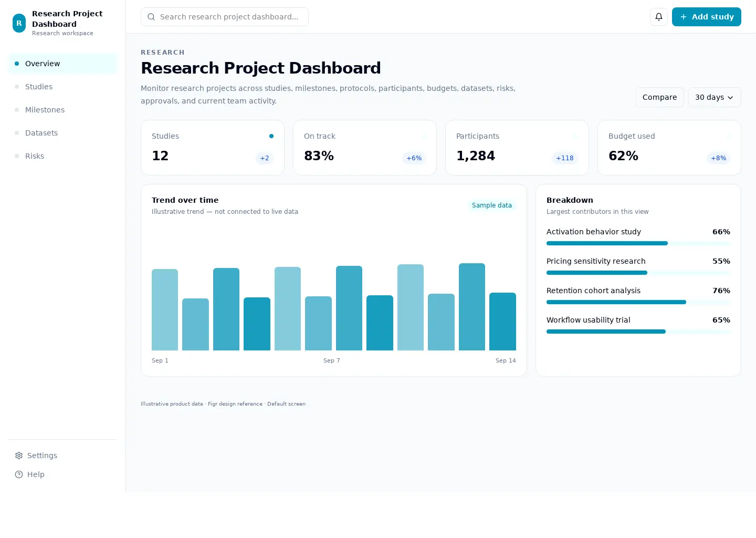Viewport: 756px width, 538px height.
Task: Open the On track stat card
Action: coord(365,148)
